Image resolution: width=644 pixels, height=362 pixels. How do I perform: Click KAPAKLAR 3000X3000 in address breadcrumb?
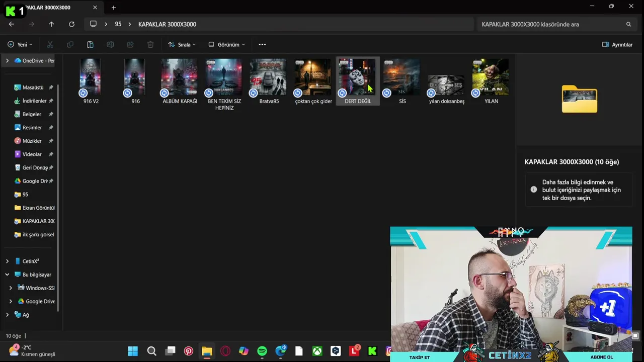167,24
